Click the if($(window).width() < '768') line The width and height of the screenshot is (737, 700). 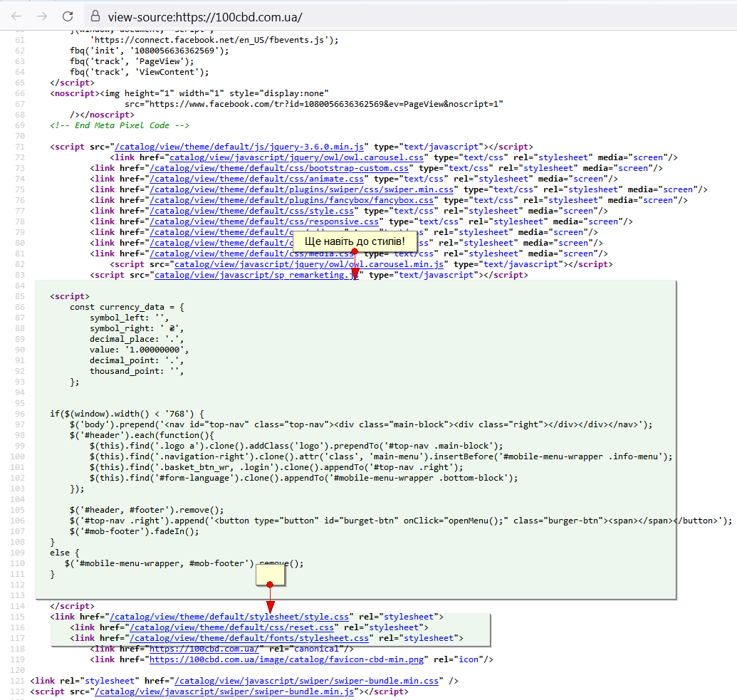coord(127,414)
